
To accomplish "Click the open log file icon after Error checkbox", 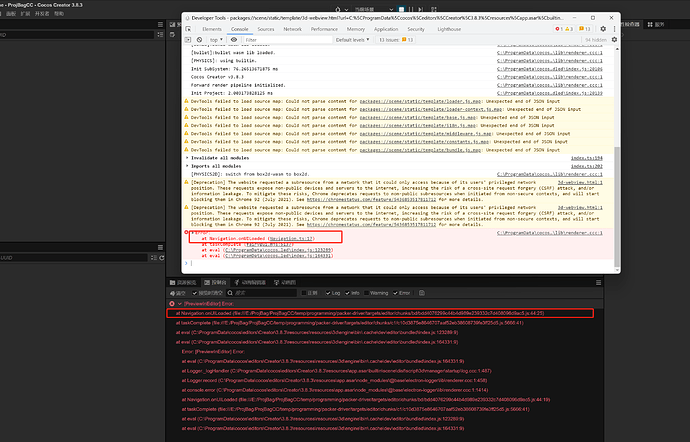I will (x=422, y=293).
